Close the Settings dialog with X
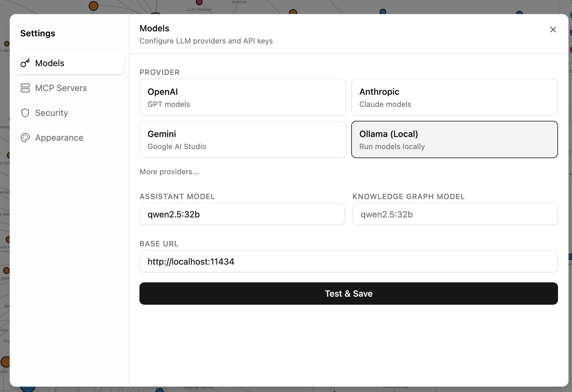The width and height of the screenshot is (572, 392). (x=553, y=30)
